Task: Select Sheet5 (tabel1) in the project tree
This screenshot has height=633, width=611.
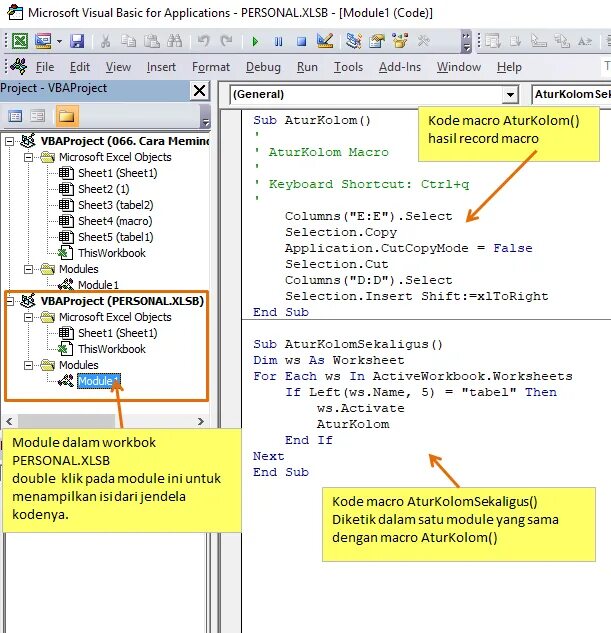Action: click(x=115, y=237)
